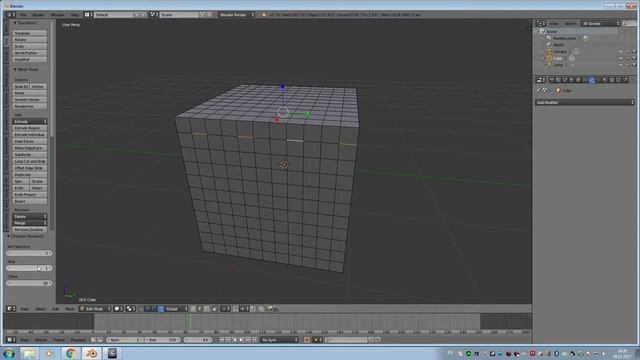Open the Particles properties tab icon
This screenshot has height=360, width=640.
[x=618, y=80]
